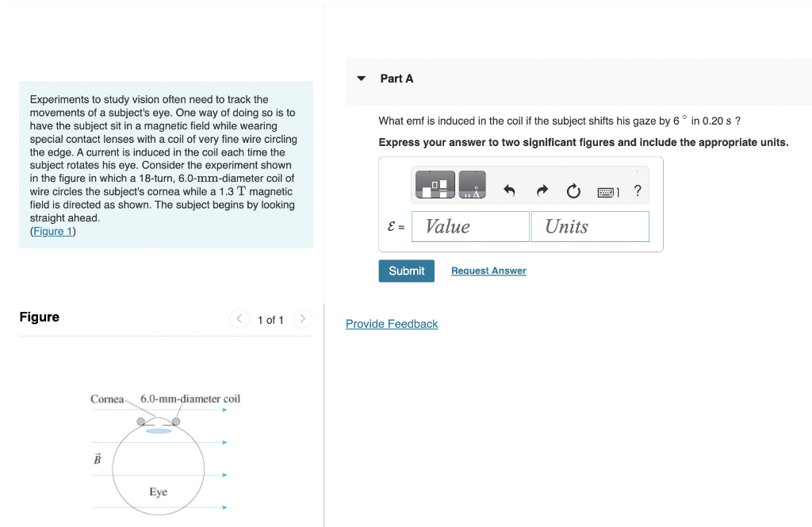Open answer help via the question mark

click(x=637, y=190)
